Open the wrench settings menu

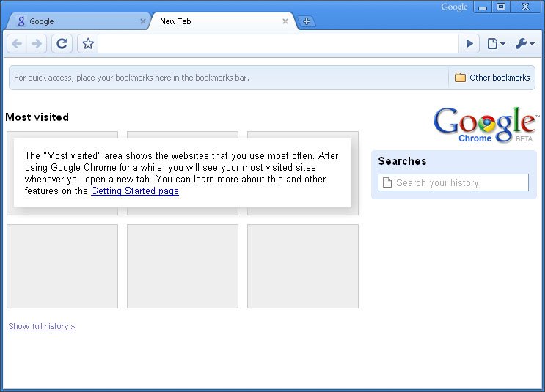tap(524, 44)
